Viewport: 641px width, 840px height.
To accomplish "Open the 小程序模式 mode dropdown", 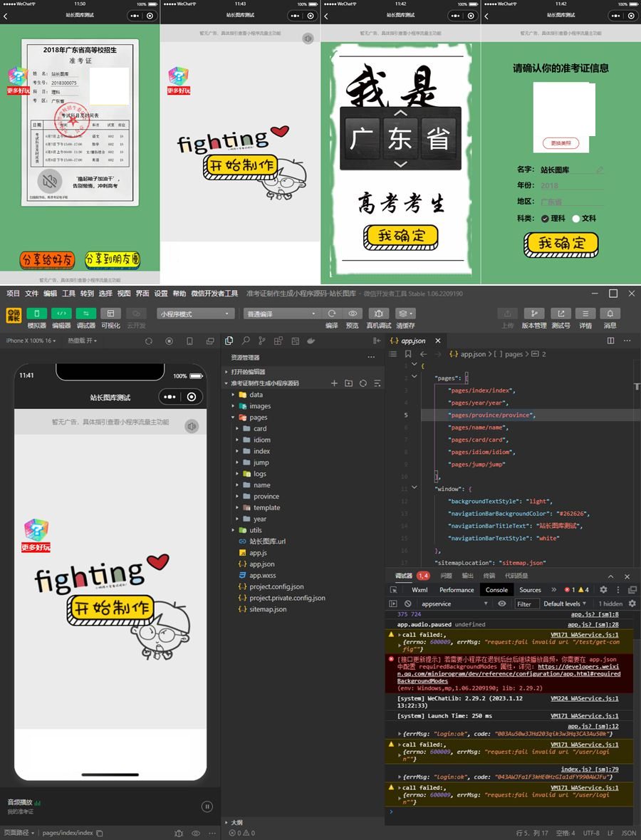I will (196, 313).
